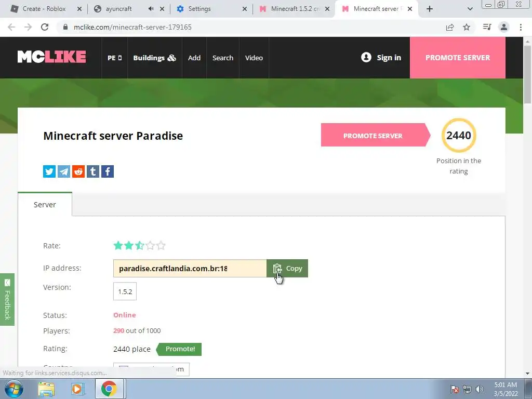Mute the ayuncraft tab audio
The image size is (532, 399).
[x=151, y=9]
